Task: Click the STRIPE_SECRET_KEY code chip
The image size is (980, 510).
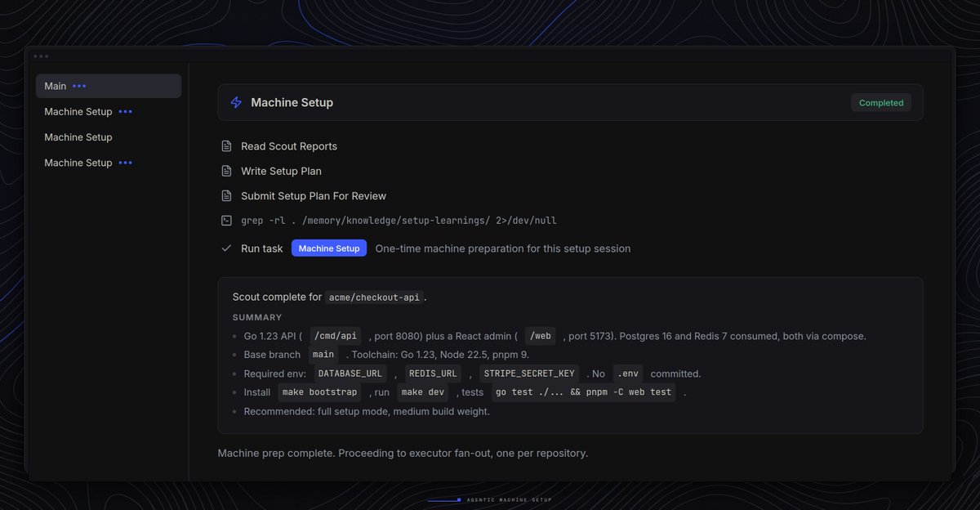Action: (x=529, y=374)
